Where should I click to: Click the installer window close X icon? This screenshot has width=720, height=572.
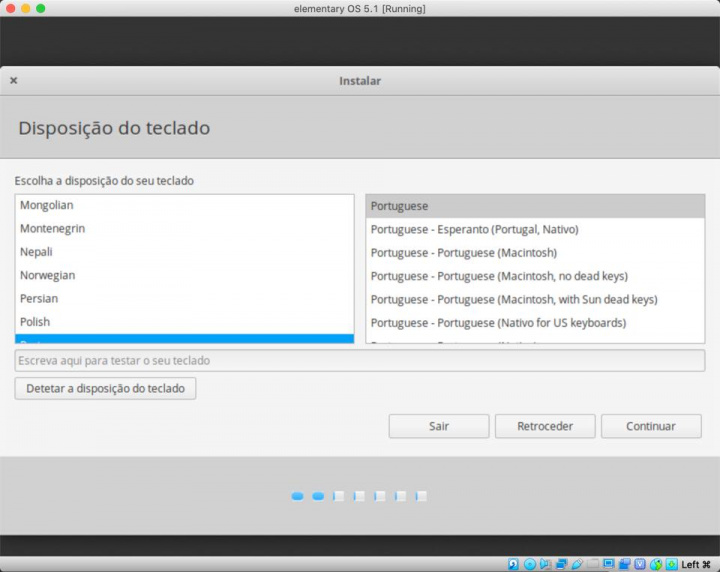[x=14, y=81]
